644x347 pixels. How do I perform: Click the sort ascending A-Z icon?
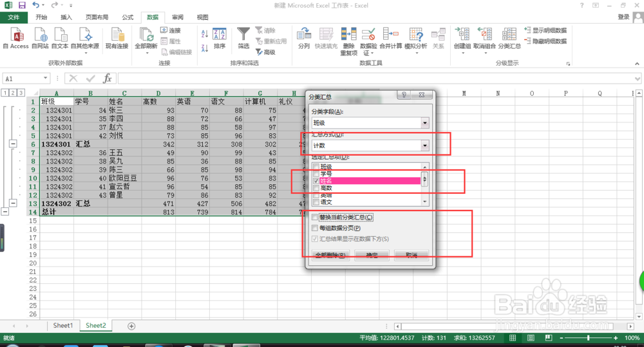pos(205,33)
